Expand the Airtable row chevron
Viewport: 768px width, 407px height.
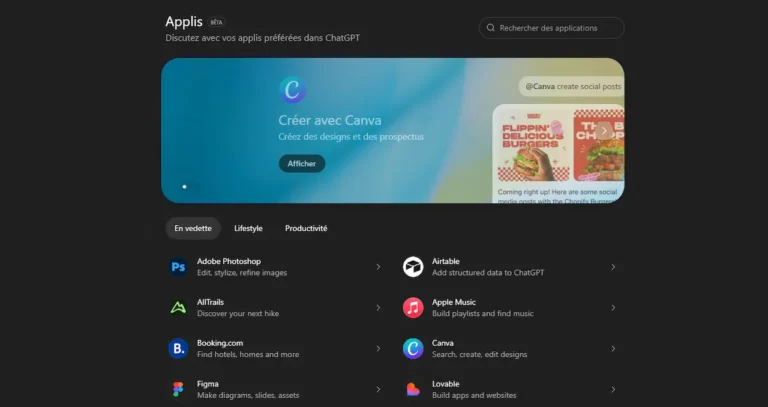point(613,267)
